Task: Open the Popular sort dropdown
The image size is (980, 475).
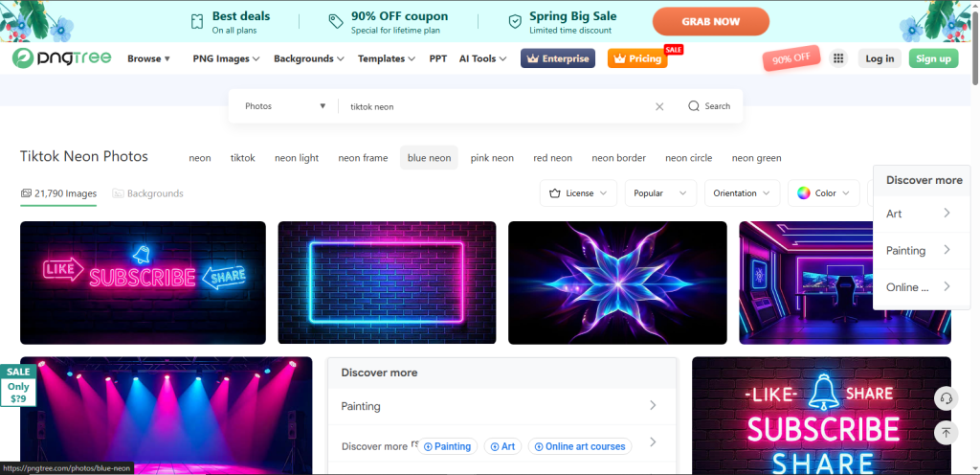Action: click(x=660, y=193)
